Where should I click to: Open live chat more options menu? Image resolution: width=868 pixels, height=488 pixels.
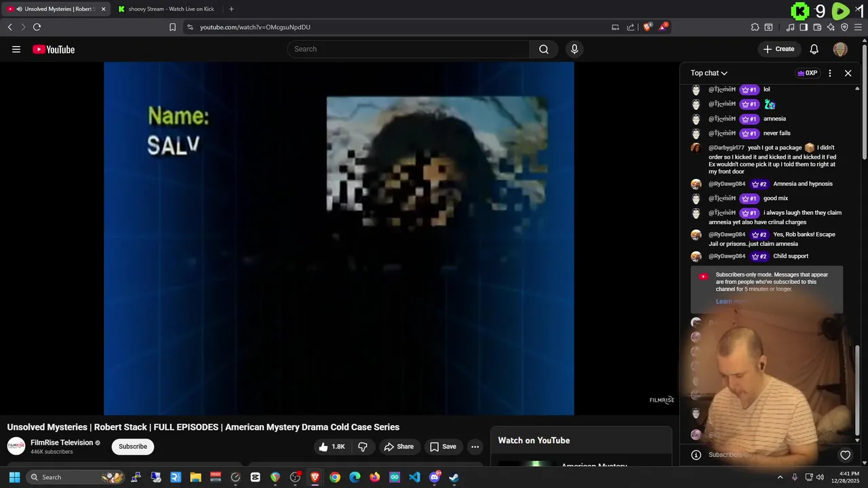[x=830, y=73]
